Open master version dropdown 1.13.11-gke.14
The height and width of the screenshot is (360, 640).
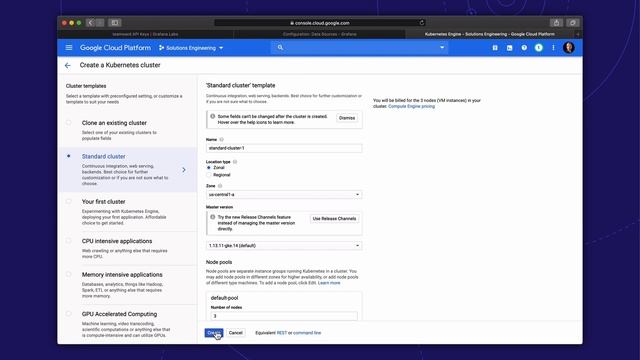click(x=284, y=246)
